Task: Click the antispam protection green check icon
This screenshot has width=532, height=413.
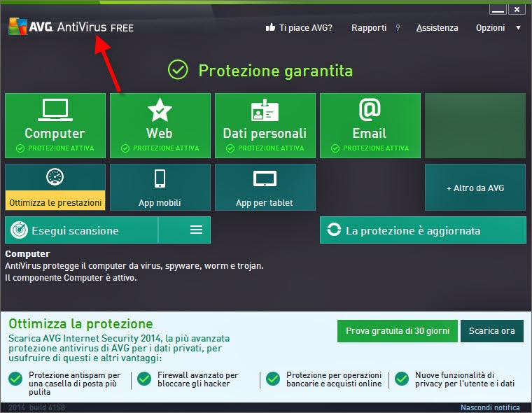Action: pos(15,379)
